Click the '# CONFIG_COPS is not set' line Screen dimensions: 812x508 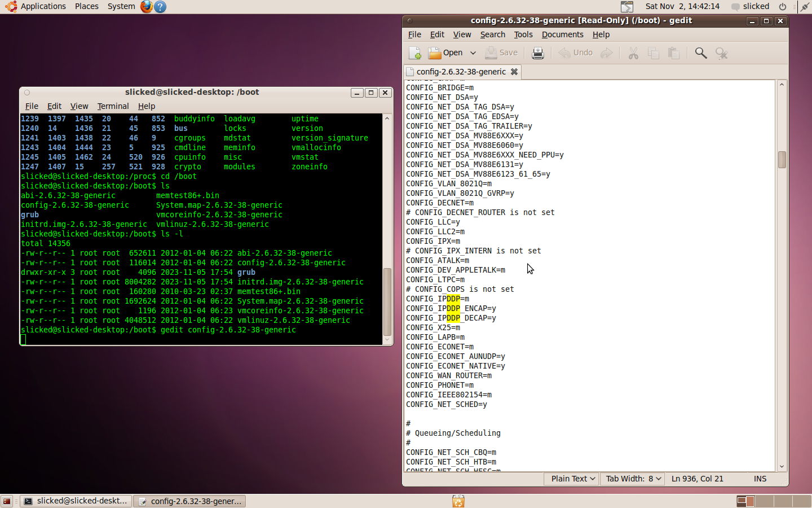(460, 289)
